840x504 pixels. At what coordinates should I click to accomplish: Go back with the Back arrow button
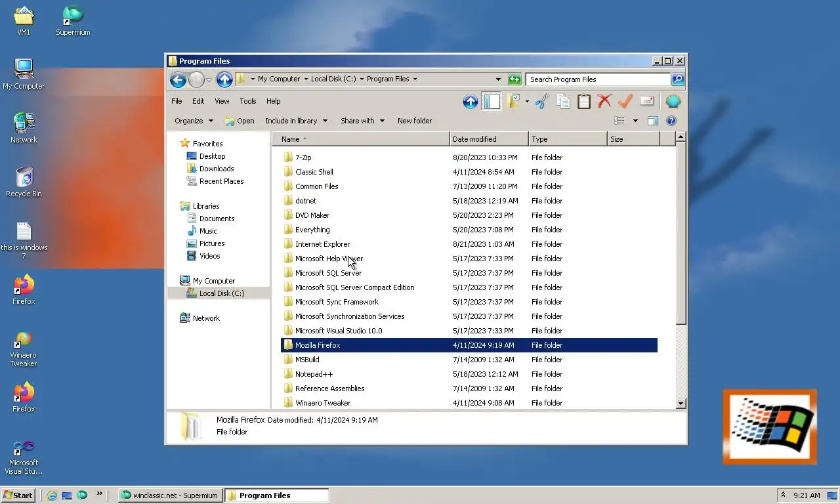pyautogui.click(x=177, y=79)
